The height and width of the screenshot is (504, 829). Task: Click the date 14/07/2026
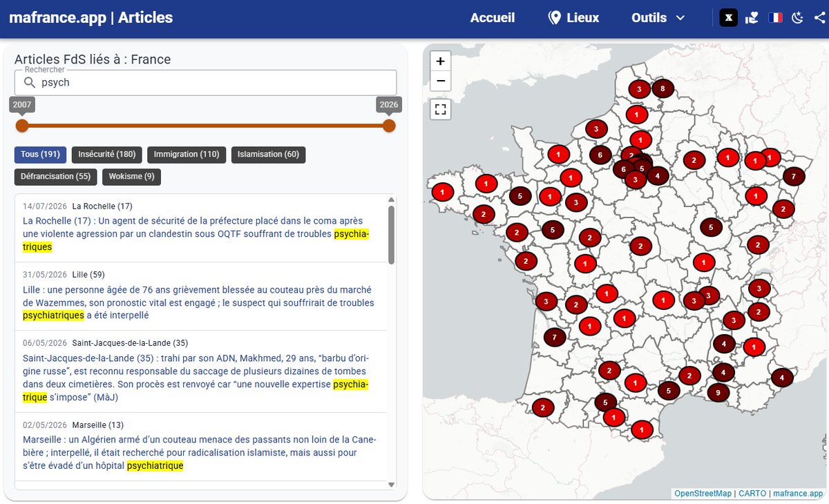(x=44, y=206)
